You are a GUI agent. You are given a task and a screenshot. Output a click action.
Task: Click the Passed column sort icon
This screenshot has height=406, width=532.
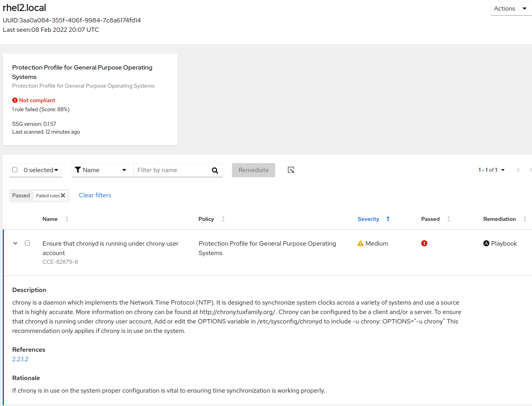(448, 219)
